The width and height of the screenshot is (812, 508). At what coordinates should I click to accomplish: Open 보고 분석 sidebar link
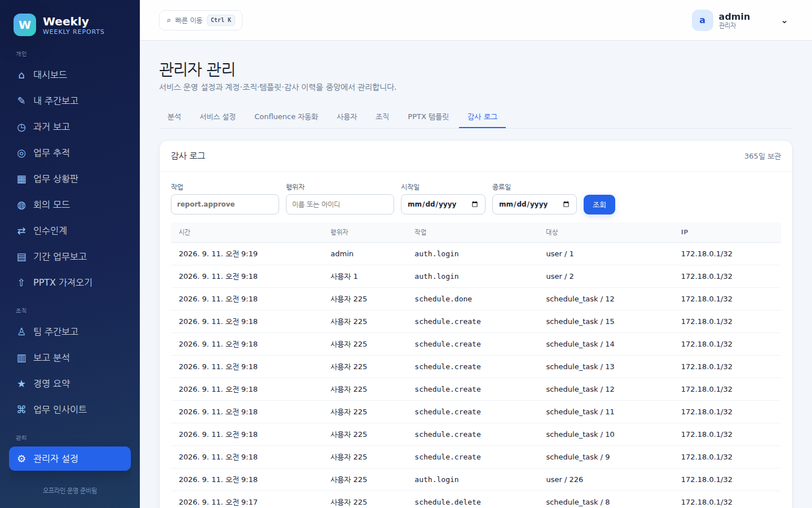[x=70, y=358]
